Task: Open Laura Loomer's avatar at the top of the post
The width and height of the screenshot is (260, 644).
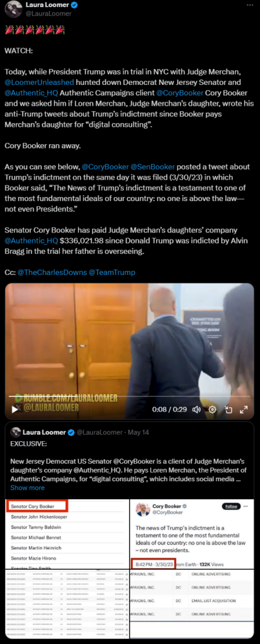Action: [x=13, y=9]
